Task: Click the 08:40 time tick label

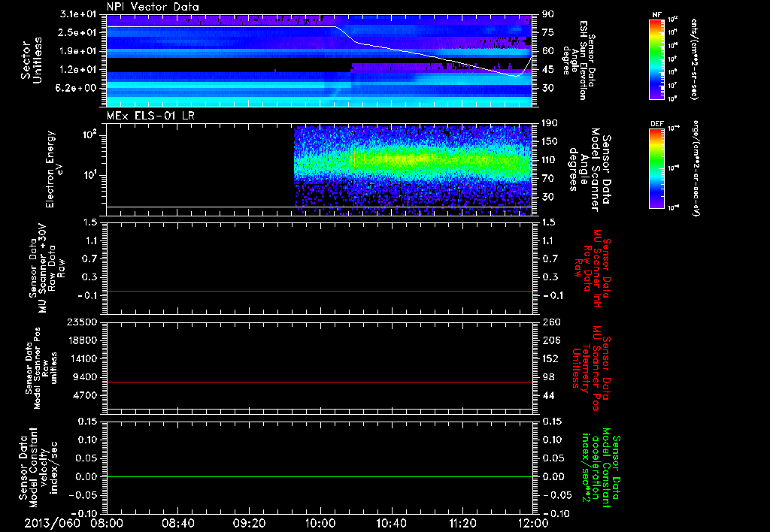Action: pos(177,523)
